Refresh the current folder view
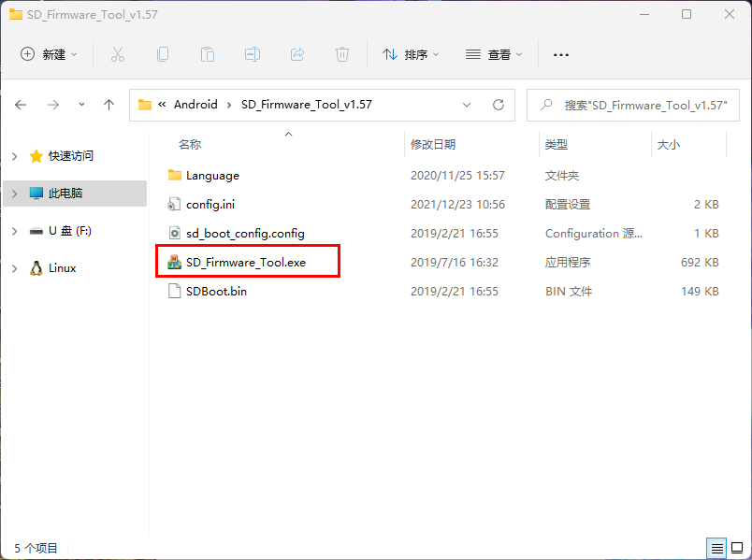 tap(499, 105)
